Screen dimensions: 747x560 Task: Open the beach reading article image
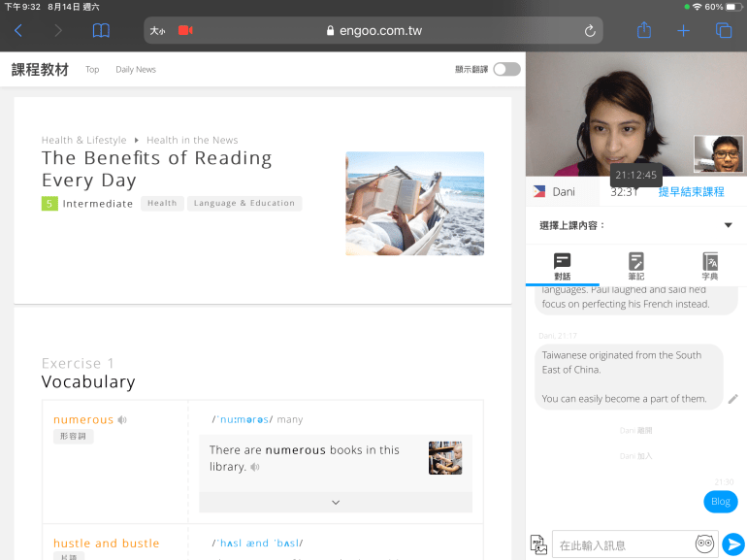414,203
